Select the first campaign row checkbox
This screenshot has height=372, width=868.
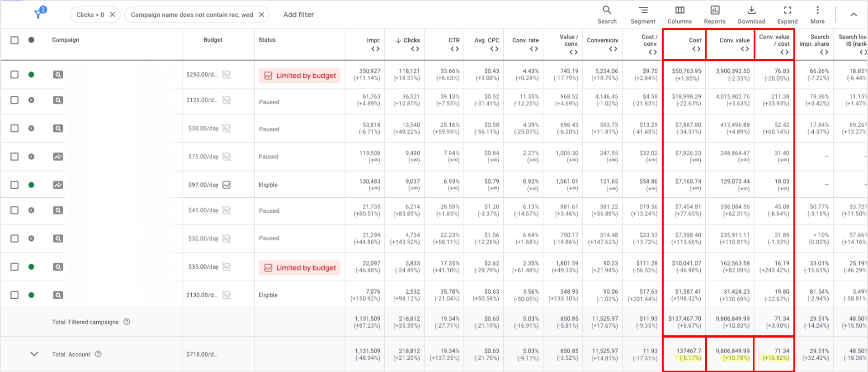[x=14, y=75]
